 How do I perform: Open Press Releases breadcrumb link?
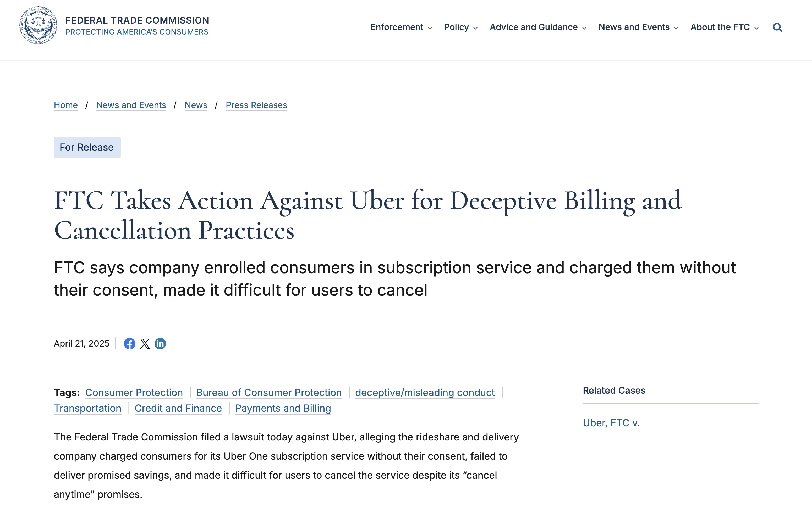tap(256, 105)
